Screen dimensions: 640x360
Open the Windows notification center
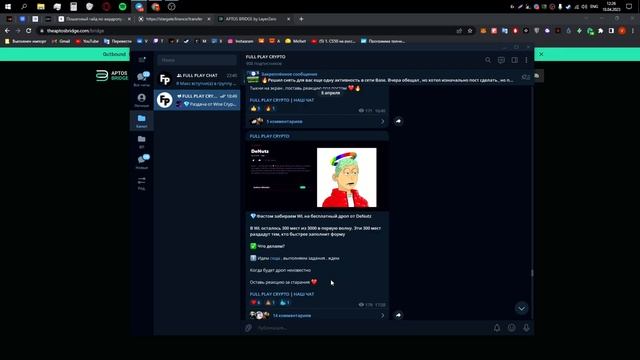point(629,7)
